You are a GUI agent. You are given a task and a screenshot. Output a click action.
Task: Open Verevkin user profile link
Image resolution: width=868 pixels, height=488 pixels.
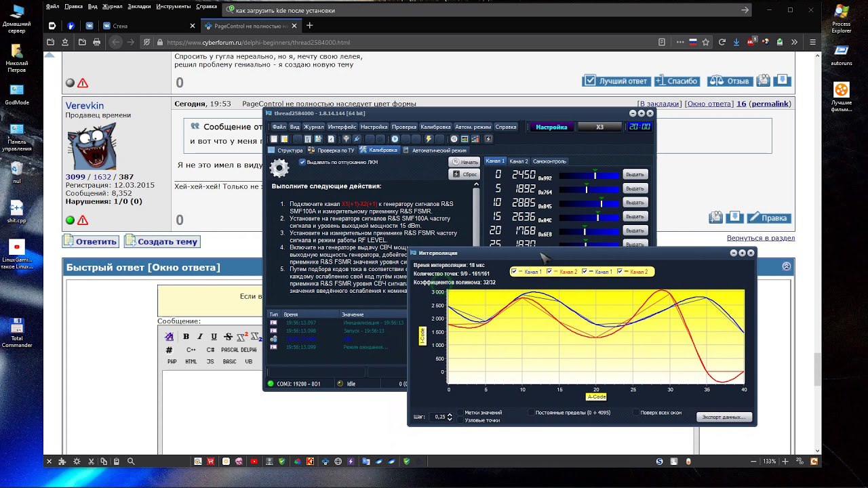click(x=85, y=105)
